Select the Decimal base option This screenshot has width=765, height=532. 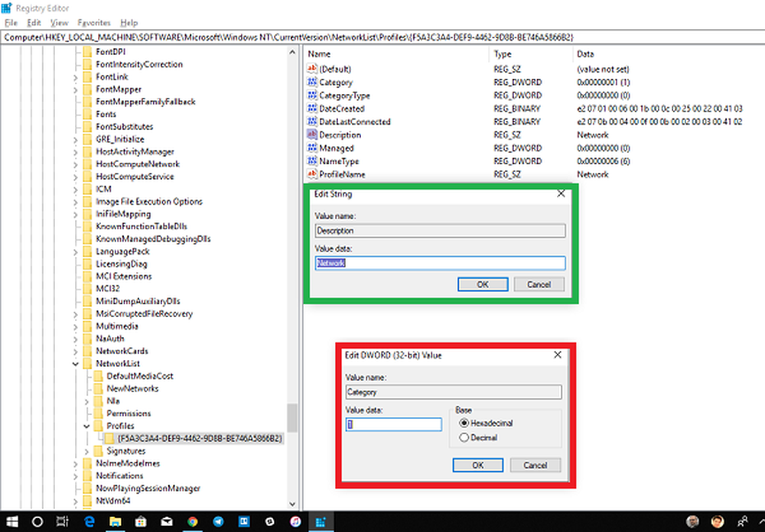coord(463,438)
